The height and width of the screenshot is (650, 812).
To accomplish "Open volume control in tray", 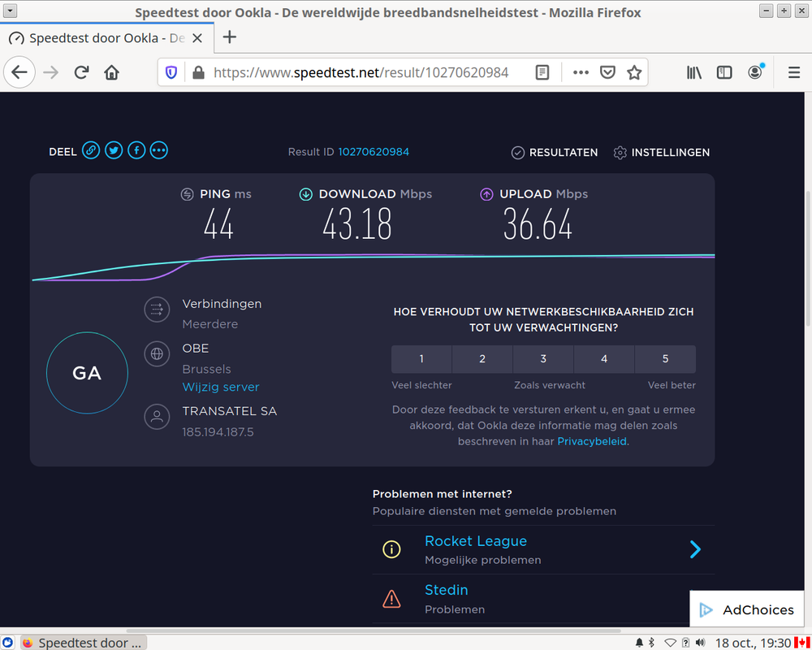I will click(700, 643).
